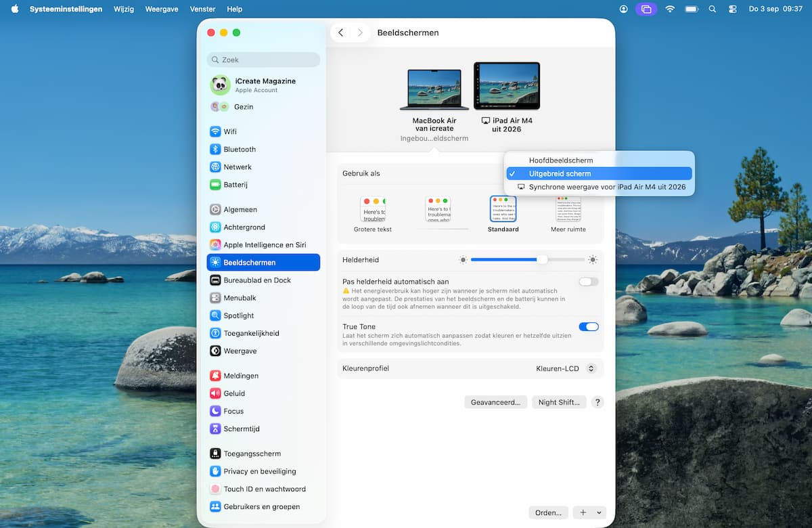Select Uitgebreid scherm menu option
The height and width of the screenshot is (528, 812).
pyautogui.click(x=600, y=173)
